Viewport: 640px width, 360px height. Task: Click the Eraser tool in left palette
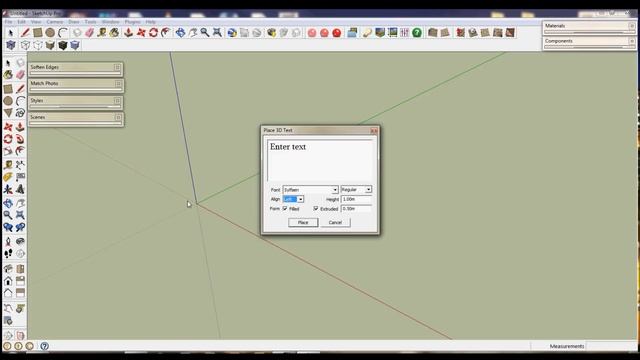(20, 75)
